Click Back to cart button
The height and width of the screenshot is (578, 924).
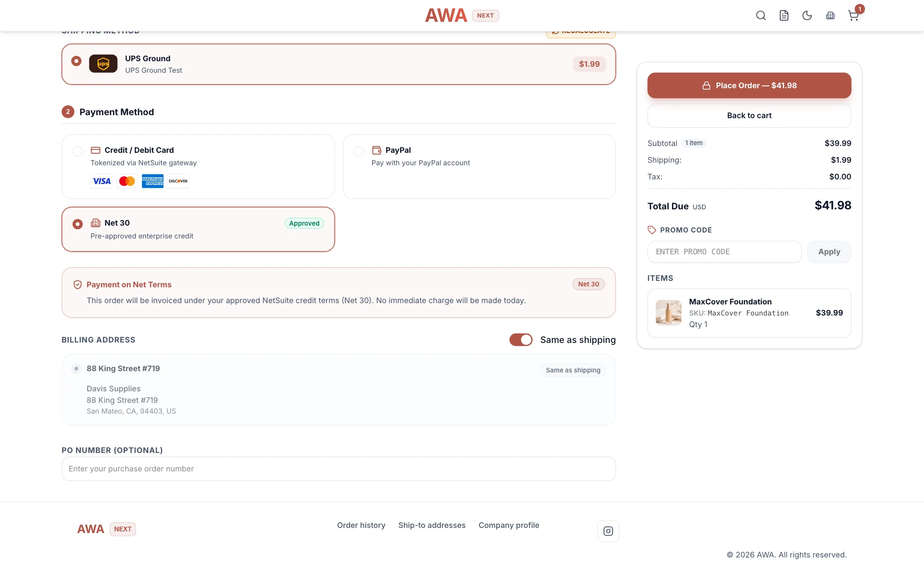click(x=749, y=116)
